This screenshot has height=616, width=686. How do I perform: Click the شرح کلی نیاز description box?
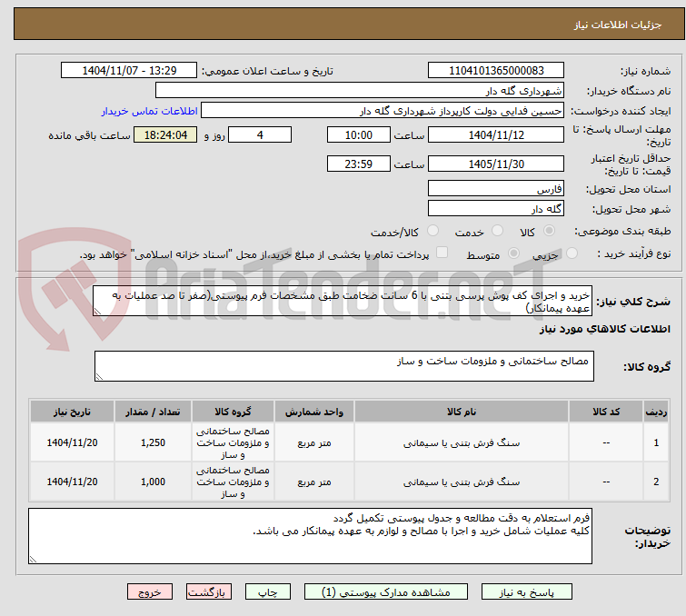[343, 301]
